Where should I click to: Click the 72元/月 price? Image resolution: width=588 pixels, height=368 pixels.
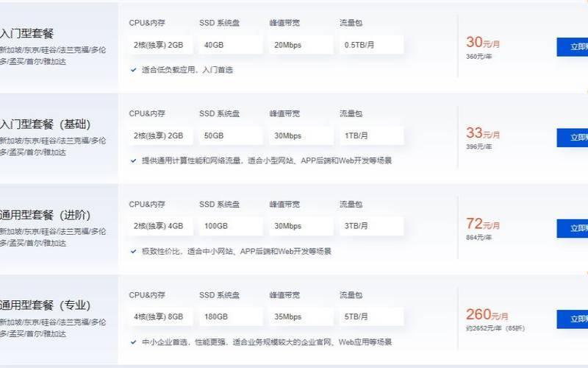click(483, 224)
